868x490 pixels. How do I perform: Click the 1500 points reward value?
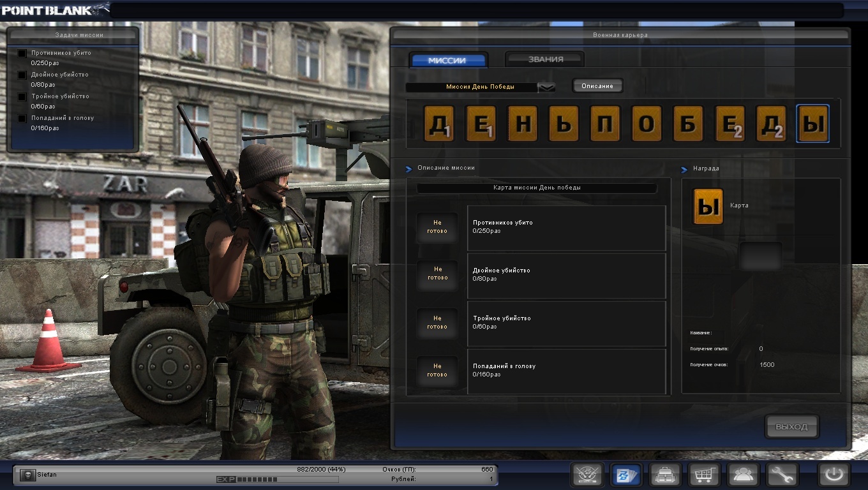coord(767,365)
